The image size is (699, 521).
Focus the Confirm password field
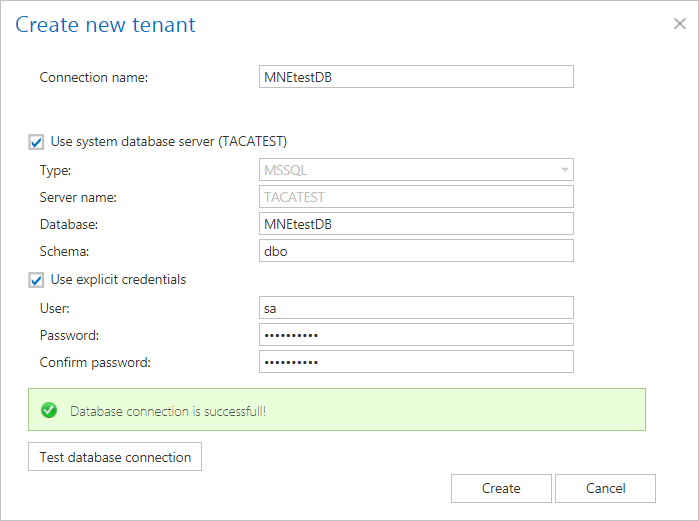click(416, 362)
